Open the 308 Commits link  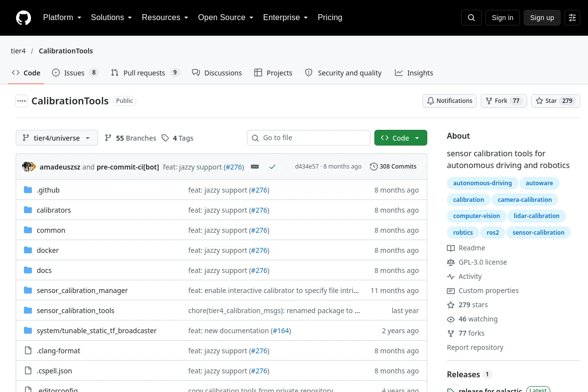[x=393, y=167]
